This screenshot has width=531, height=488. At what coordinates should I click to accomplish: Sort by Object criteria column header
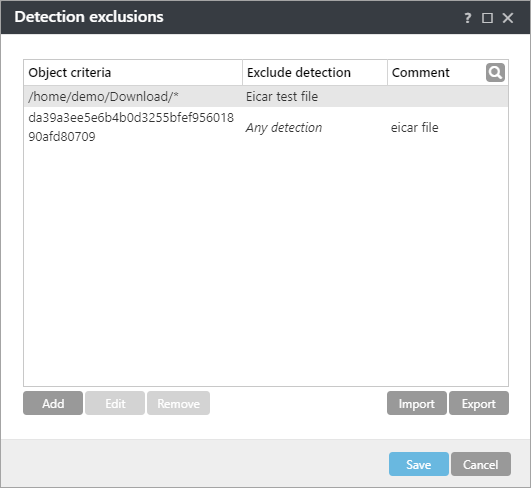pyautogui.click(x=133, y=73)
